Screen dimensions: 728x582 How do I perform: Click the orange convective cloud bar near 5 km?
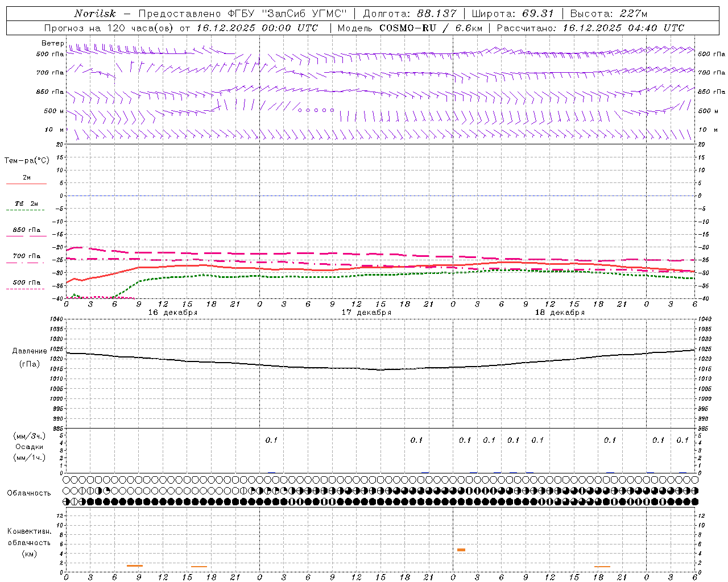[x=461, y=550]
